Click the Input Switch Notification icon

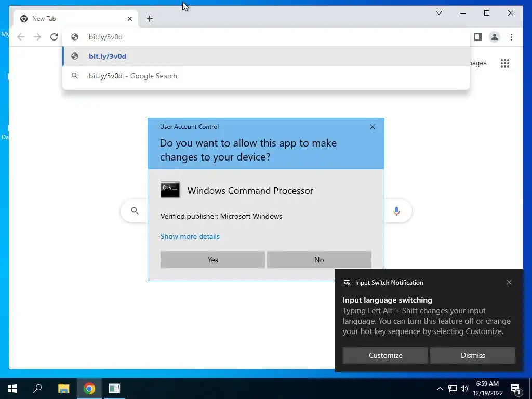tap(347, 283)
